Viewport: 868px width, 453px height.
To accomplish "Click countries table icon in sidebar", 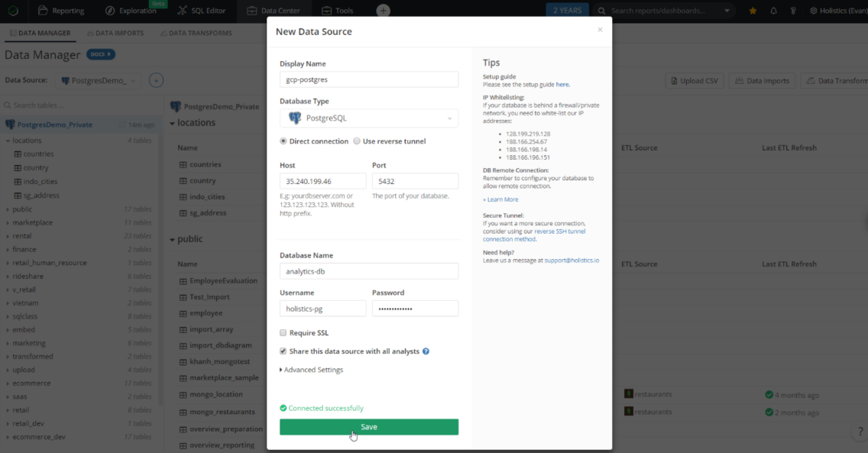I will [x=18, y=154].
